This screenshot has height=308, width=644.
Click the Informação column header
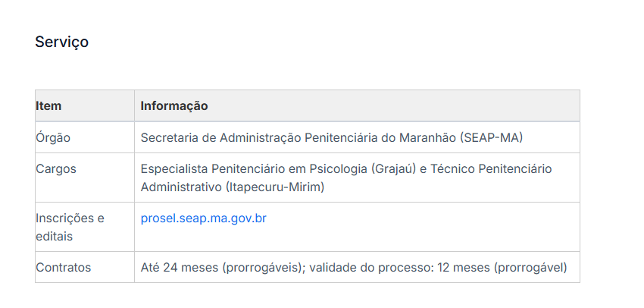point(174,105)
